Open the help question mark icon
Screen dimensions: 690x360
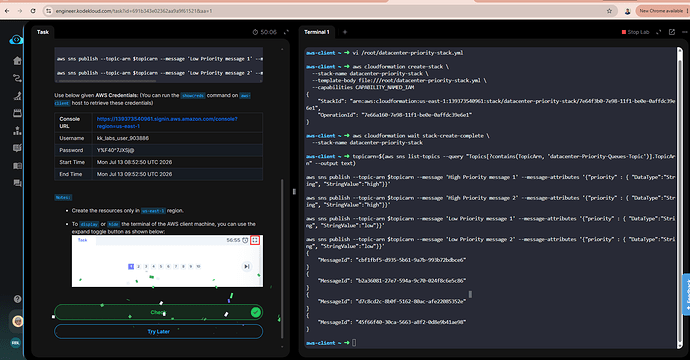[x=17, y=299]
